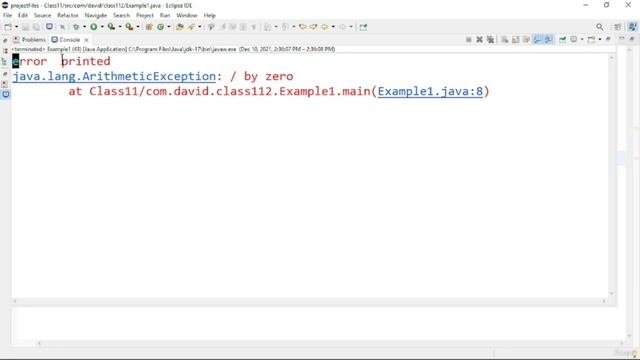This screenshot has width=640, height=360.
Task: Open the Example1.java:8 stack trace link
Action: [x=430, y=91]
